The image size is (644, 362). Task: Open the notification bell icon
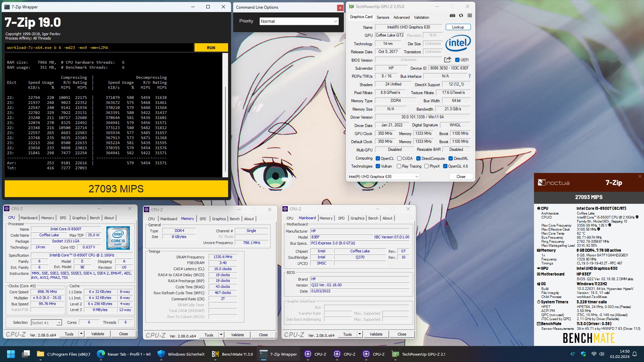[x=635, y=354]
